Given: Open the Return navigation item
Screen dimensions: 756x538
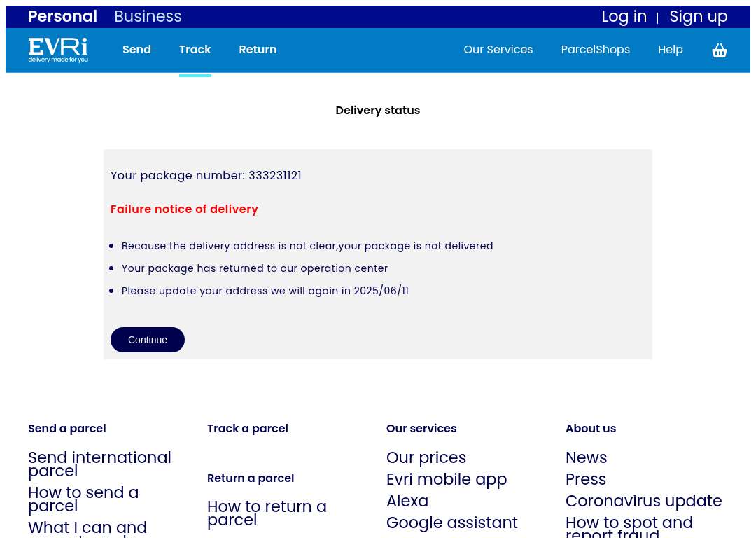Looking at the screenshot, I should 258,49.
